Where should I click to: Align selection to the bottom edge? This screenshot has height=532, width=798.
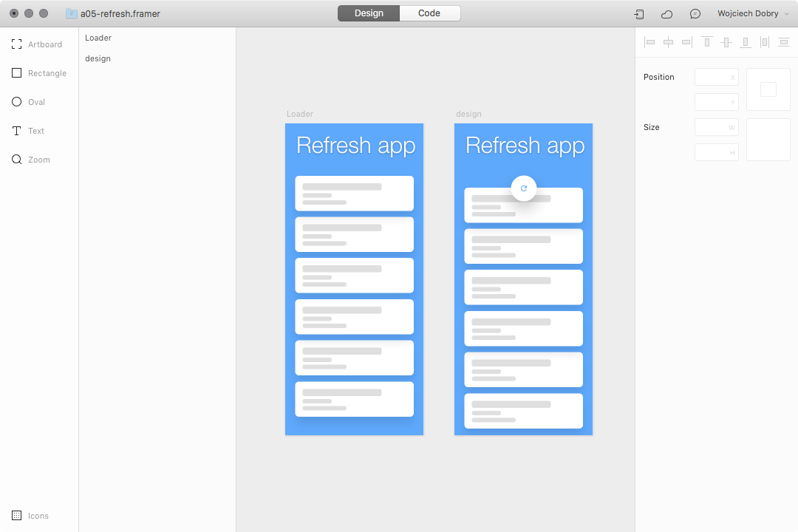(746, 42)
